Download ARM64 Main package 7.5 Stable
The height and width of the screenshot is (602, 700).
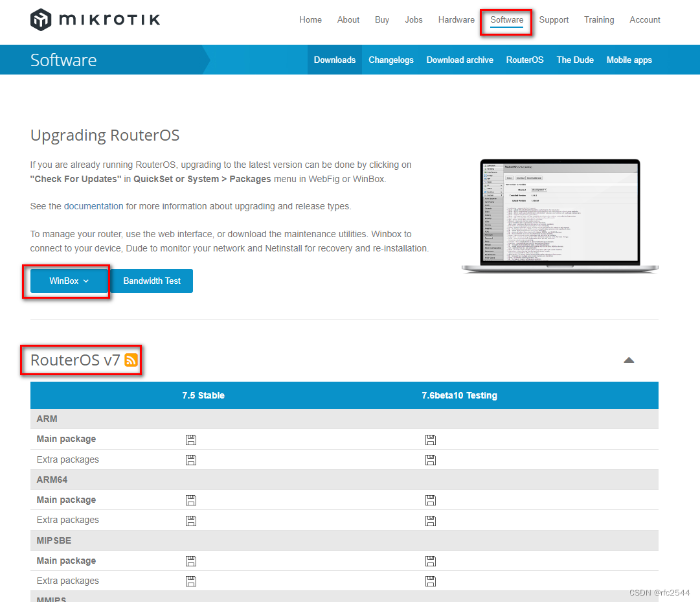tap(191, 500)
